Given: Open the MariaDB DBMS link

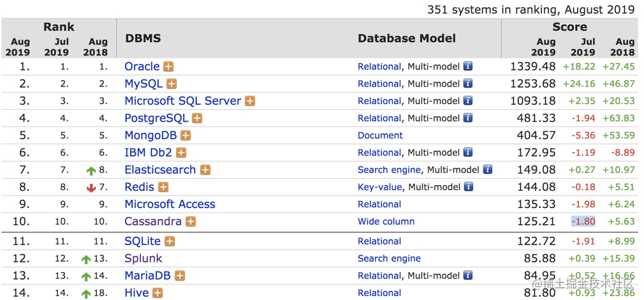Looking at the screenshot, I should tap(148, 276).
